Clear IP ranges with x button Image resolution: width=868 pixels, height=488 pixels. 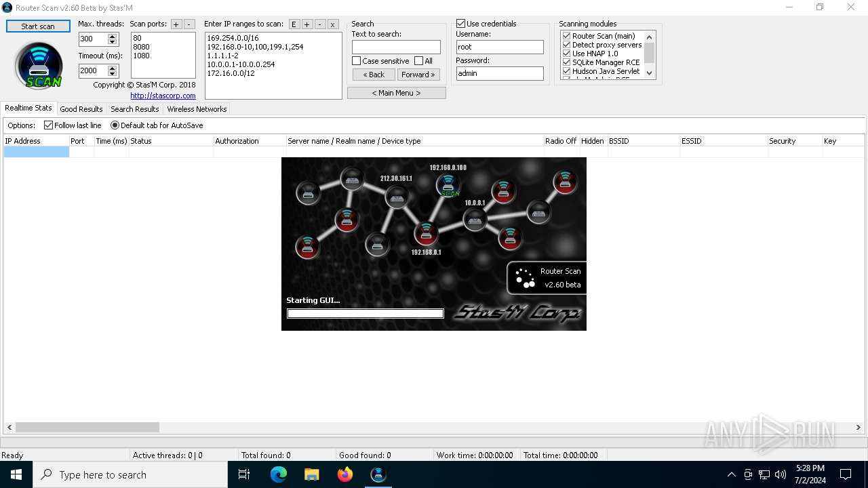point(332,24)
